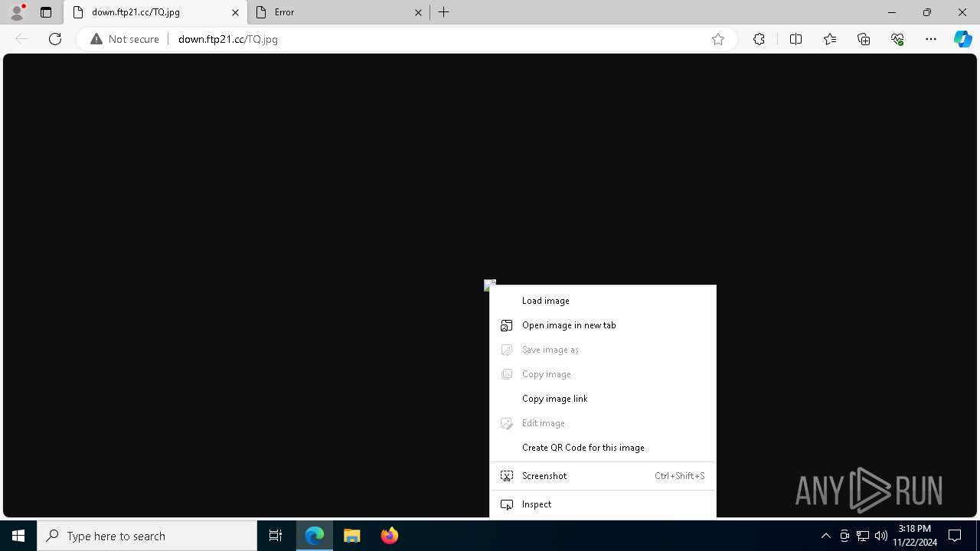Click the greyed Edit image entry
Image resolution: width=980 pixels, height=551 pixels.
click(603, 423)
